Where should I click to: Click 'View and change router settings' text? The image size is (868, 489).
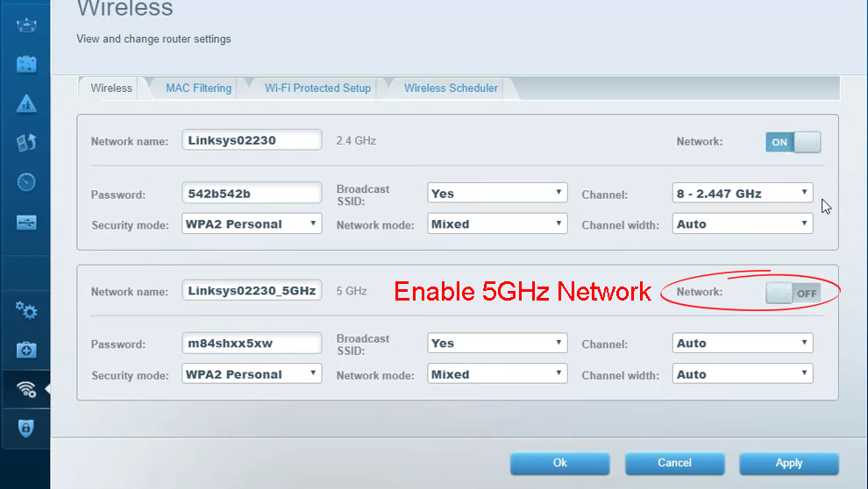[154, 39]
